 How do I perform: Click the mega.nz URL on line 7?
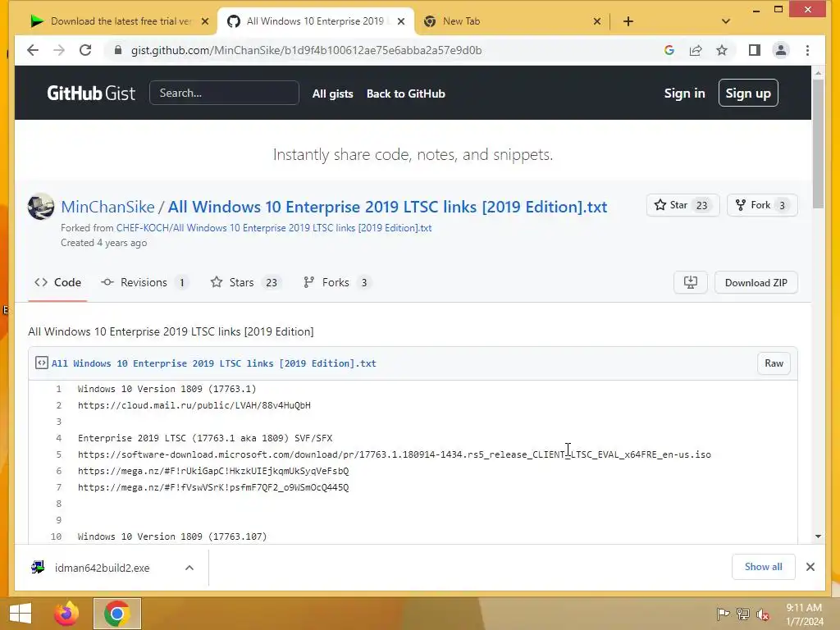(213, 487)
